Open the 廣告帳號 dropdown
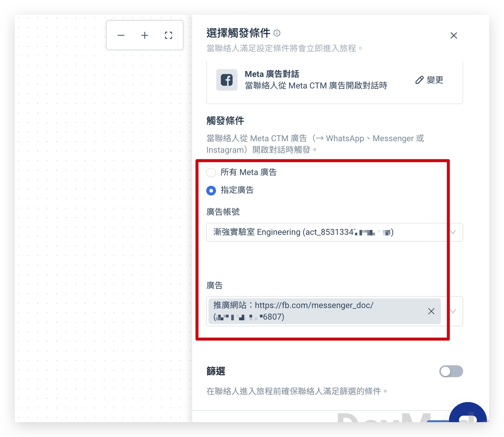504x437 pixels. coord(335,232)
